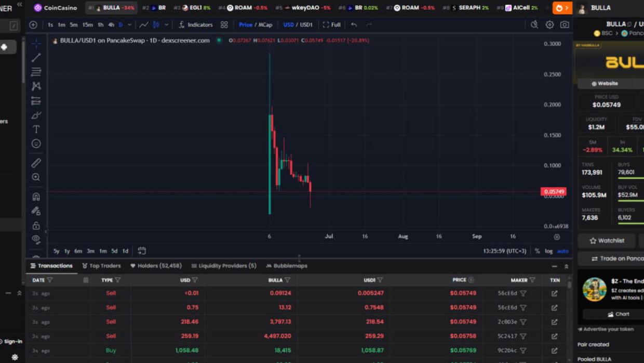Switch to the Top Traders tab

tap(101, 266)
